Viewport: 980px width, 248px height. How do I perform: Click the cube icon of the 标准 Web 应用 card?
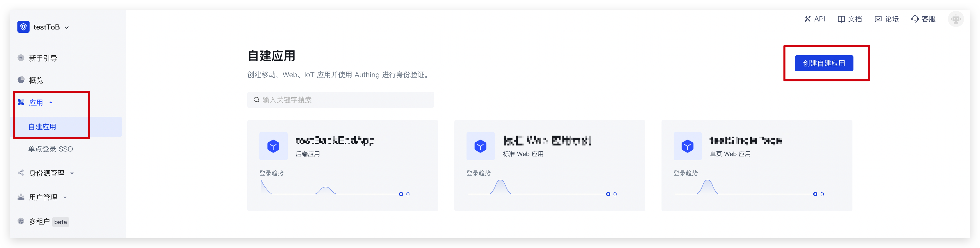click(480, 146)
